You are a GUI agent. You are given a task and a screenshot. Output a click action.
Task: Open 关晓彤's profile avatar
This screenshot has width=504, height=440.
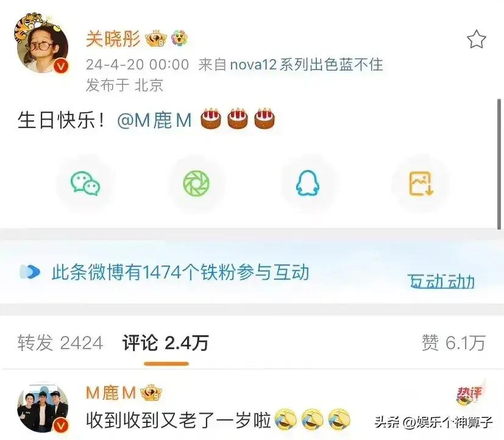pyautogui.click(x=43, y=44)
